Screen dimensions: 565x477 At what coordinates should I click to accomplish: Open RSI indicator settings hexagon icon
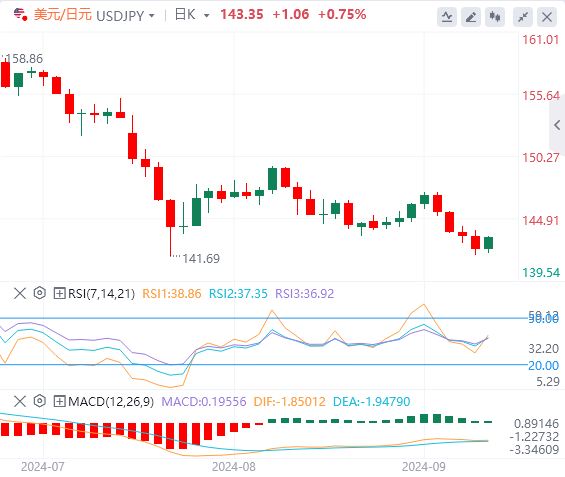(x=40, y=293)
